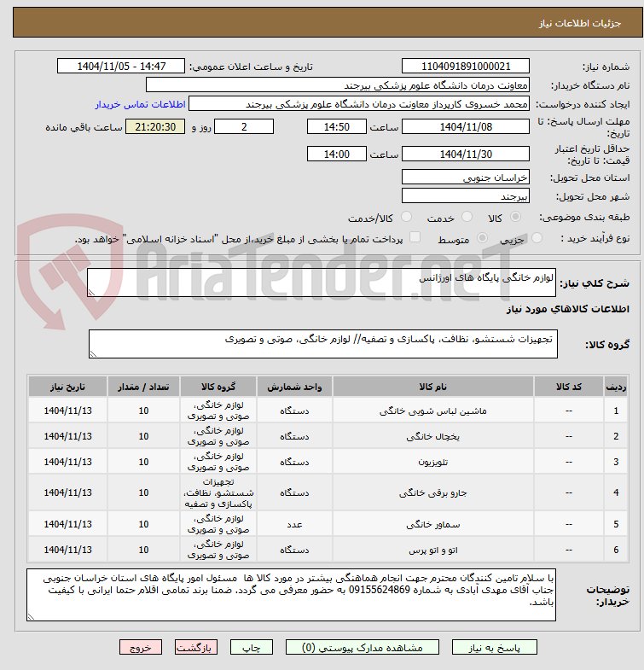This screenshot has width=644, height=670.
Task: Select the کالا radio button
Action: [x=515, y=217]
